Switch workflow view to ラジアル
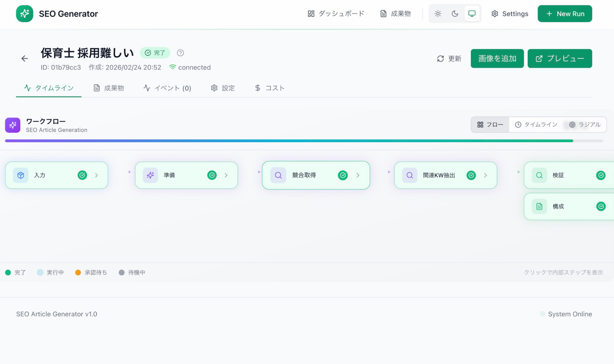Image resolution: width=614 pixels, height=364 pixels. tap(585, 125)
